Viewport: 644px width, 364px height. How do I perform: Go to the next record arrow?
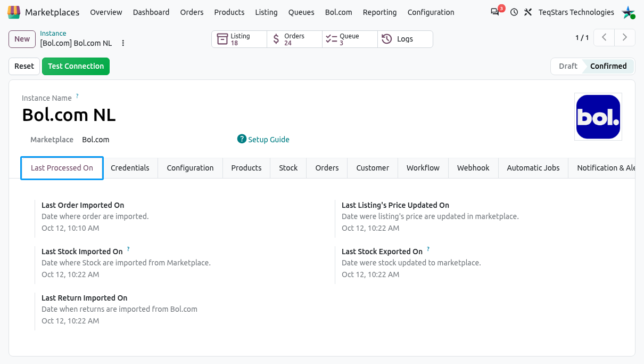click(x=625, y=37)
